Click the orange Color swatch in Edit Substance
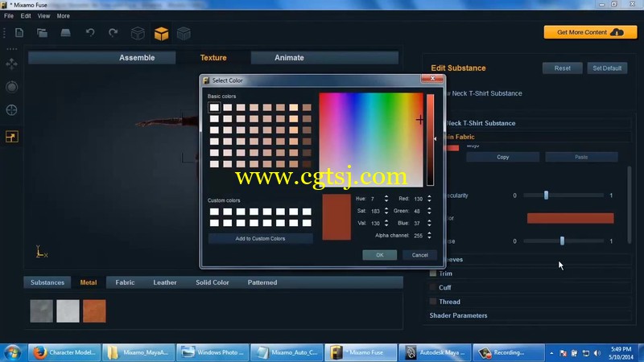The height and width of the screenshot is (362, 644). (x=570, y=218)
